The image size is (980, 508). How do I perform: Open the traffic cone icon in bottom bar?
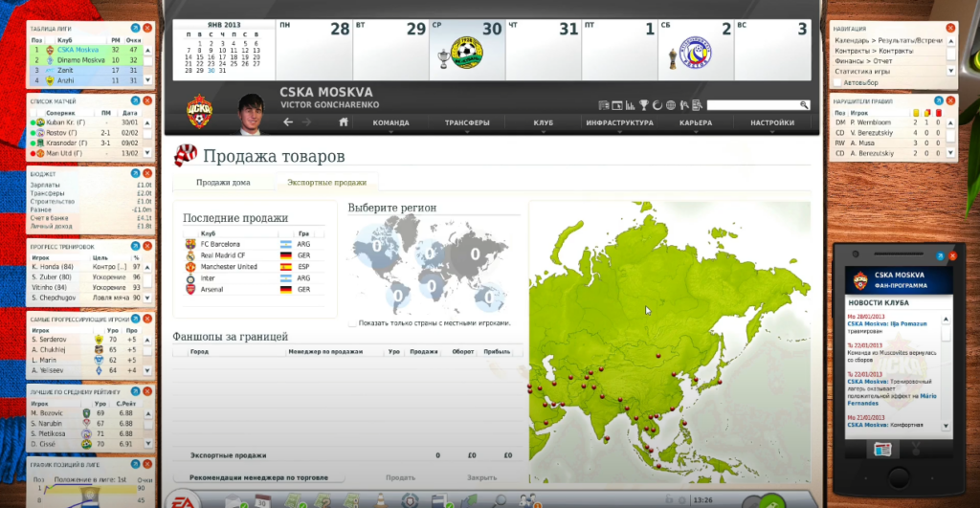[380, 500]
